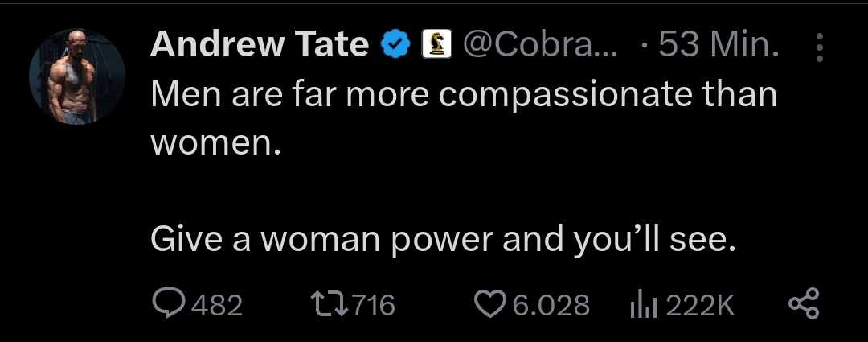Click the share icon on the tweet
The height and width of the screenshot is (342, 868).
tap(803, 304)
